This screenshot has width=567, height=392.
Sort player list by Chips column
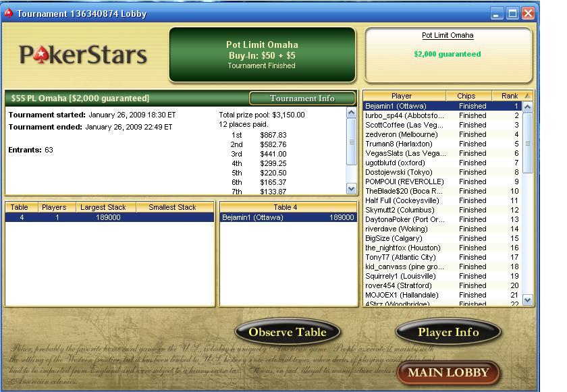468,96
